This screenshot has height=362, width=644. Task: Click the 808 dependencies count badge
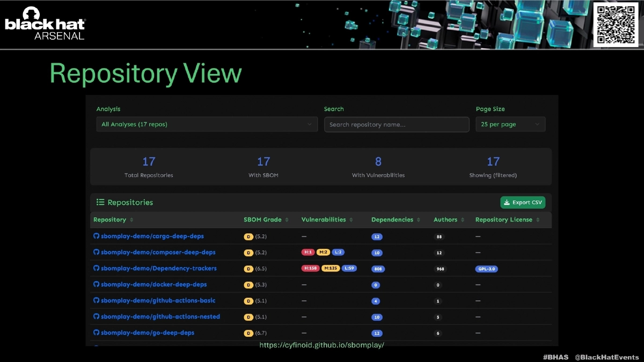(378, 269)
